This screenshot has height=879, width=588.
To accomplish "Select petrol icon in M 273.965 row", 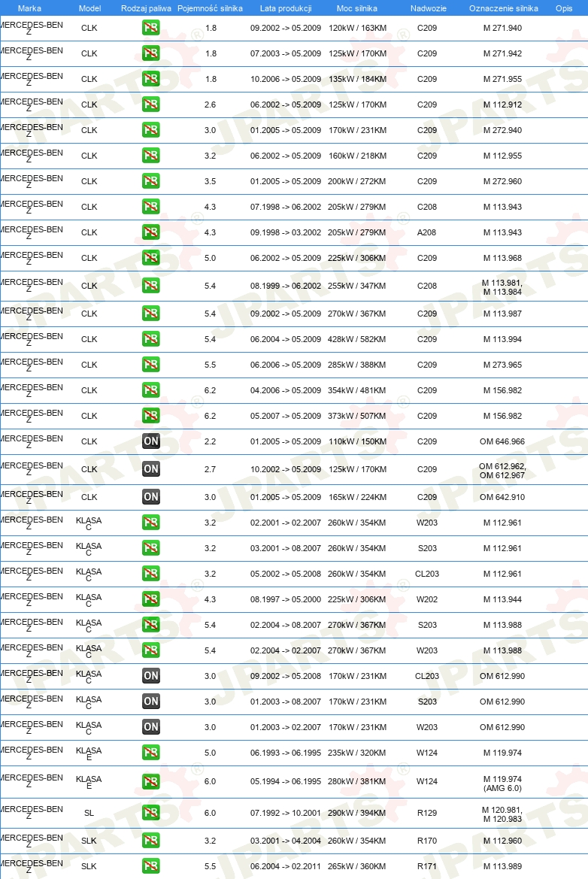I will coord(151,365).
